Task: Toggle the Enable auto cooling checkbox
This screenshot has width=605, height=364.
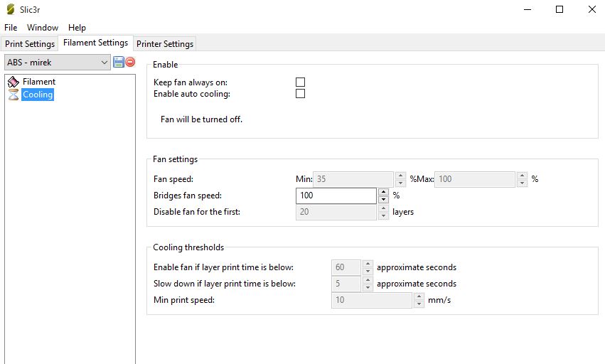Action: point(300,94)
